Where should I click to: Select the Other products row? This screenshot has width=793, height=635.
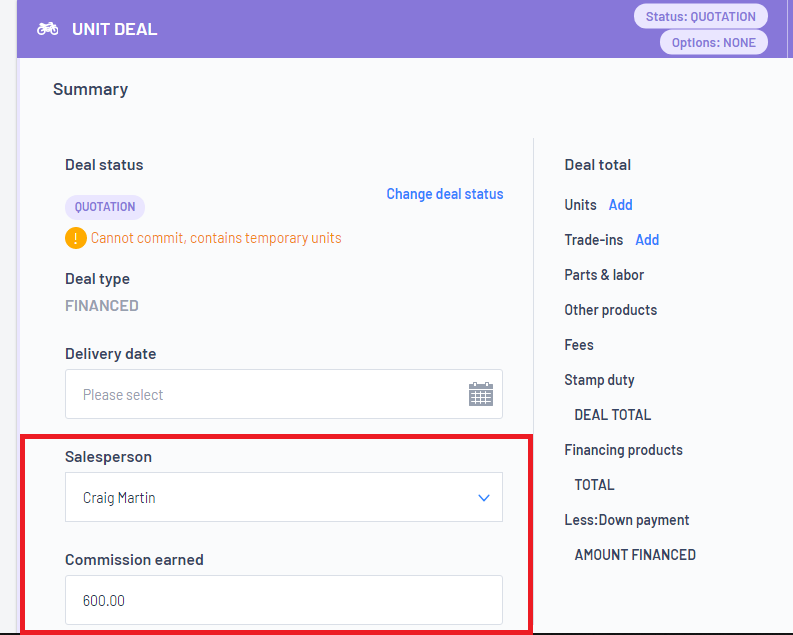[x=610, y=310]
